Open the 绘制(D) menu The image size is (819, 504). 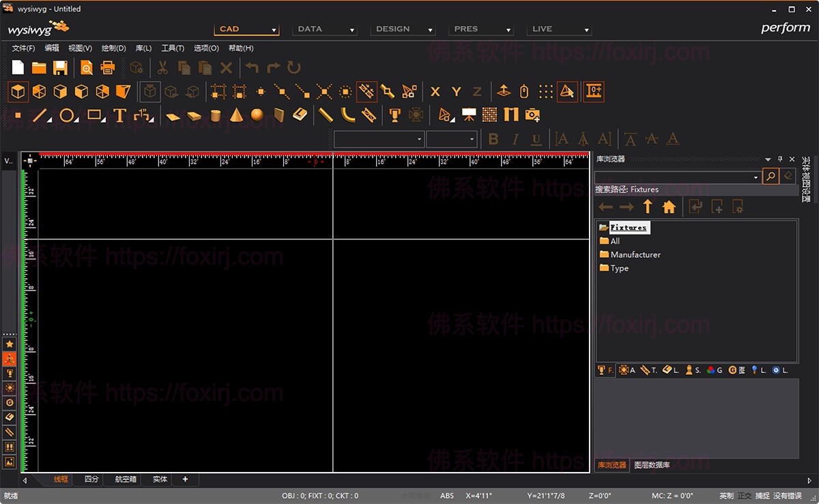(113, 48)
